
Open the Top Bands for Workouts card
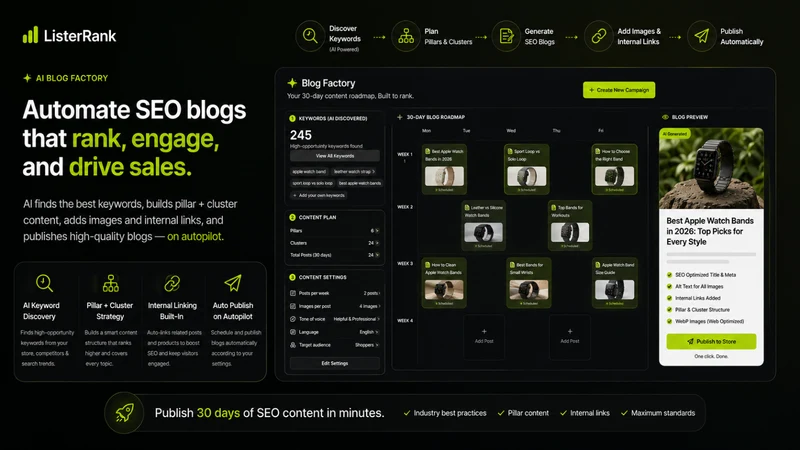coord(570,226)
